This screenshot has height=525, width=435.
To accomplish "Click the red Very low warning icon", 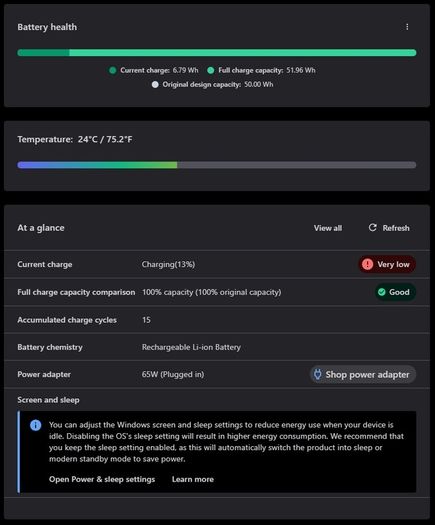I will [367, 264].
